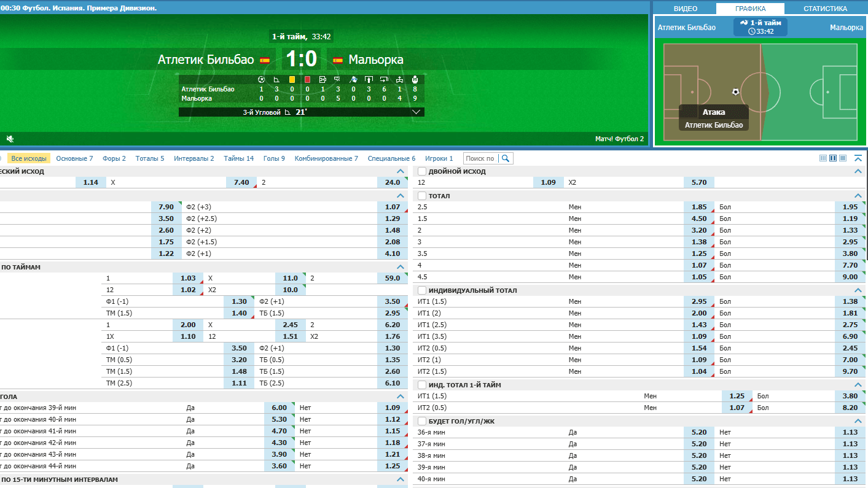This screenshot has height=488, width=868.
Task: Click the shots on goal icon
Action: point(369,79)
